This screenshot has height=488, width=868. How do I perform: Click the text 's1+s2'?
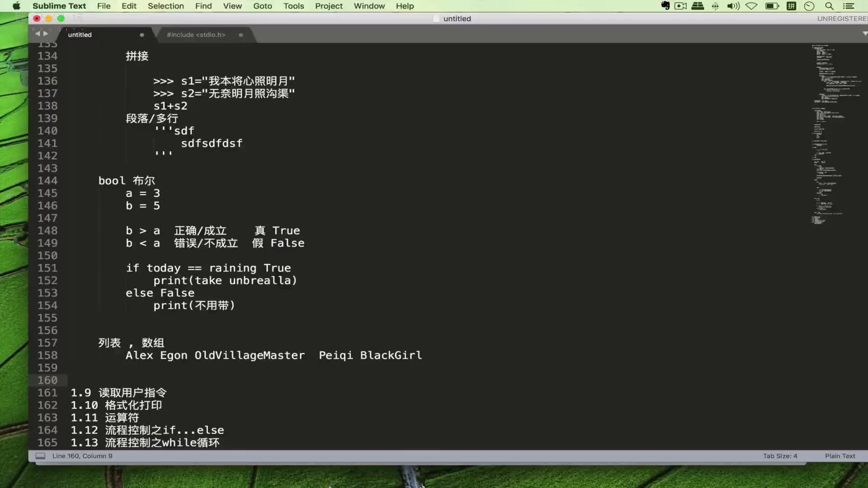pos(170,106)
